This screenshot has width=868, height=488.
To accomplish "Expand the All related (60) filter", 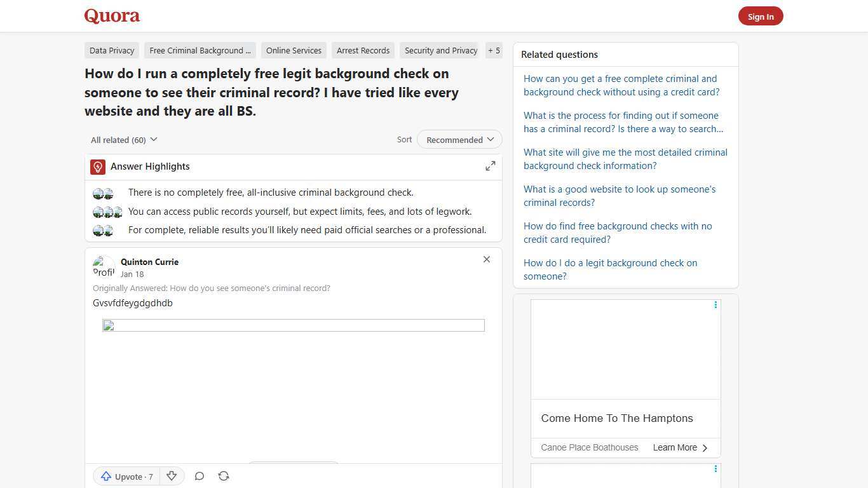I will (123, 139).
